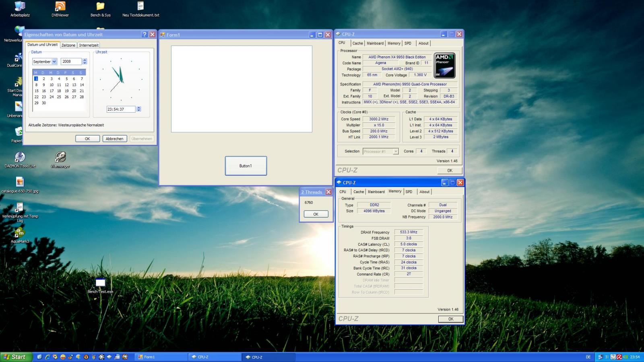Screen dimensions: 644x362
Task: Select the Bench-Test.exe desktop icon
Action: [x=100, y=286]
